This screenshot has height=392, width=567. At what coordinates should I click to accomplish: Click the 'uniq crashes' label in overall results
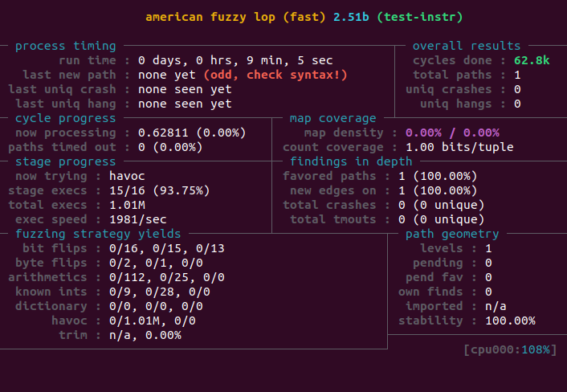[449, 89]
